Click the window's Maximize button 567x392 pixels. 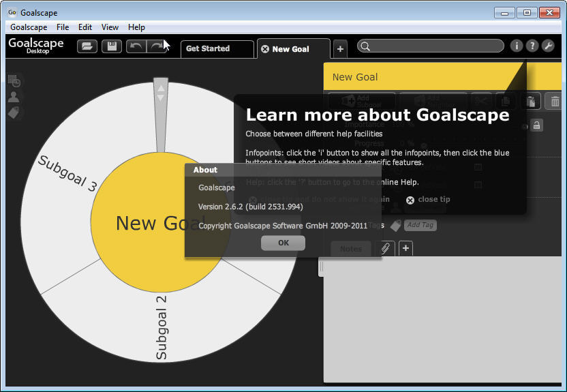(527, 13)
